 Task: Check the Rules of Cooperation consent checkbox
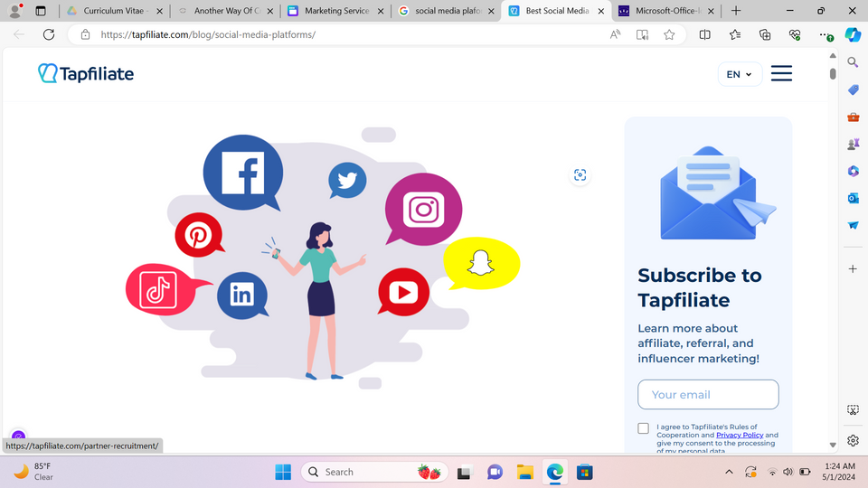pos(643,428)
